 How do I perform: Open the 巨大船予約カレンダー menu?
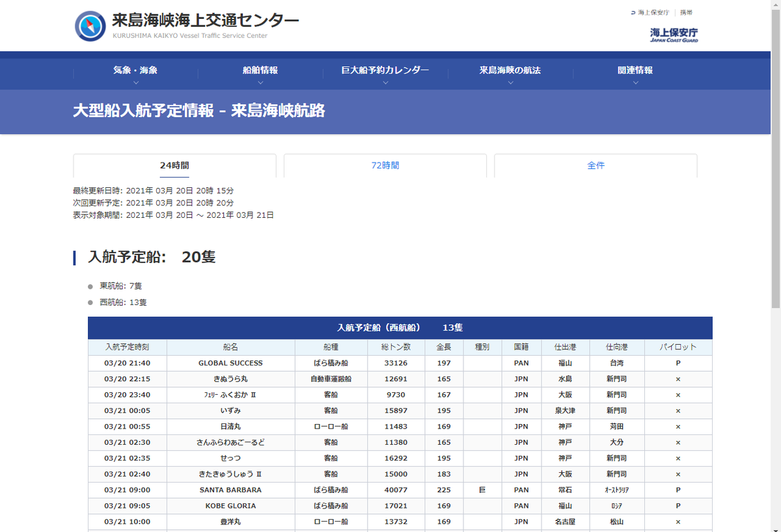(385, 70)
